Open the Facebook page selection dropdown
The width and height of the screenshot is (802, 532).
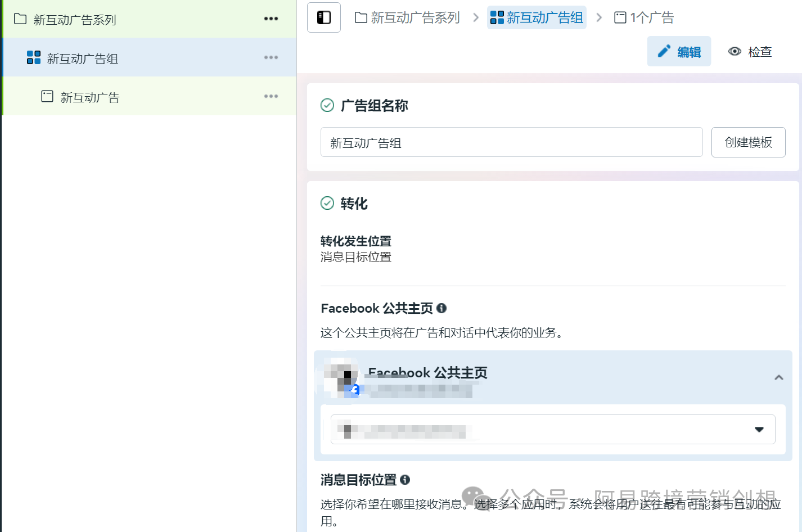553,430
